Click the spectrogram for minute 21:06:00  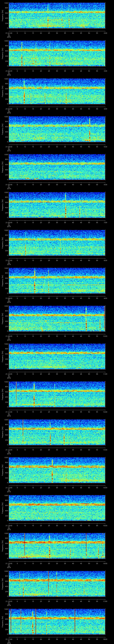57,205
